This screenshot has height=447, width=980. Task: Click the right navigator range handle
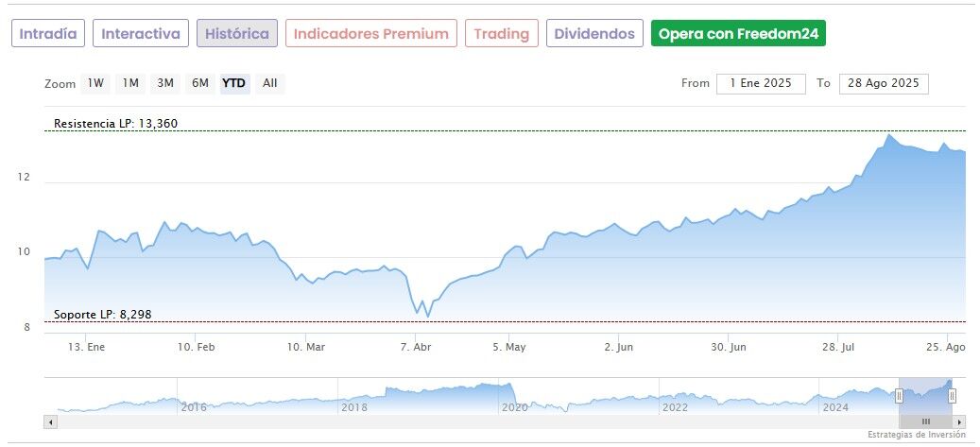(952, 396)
